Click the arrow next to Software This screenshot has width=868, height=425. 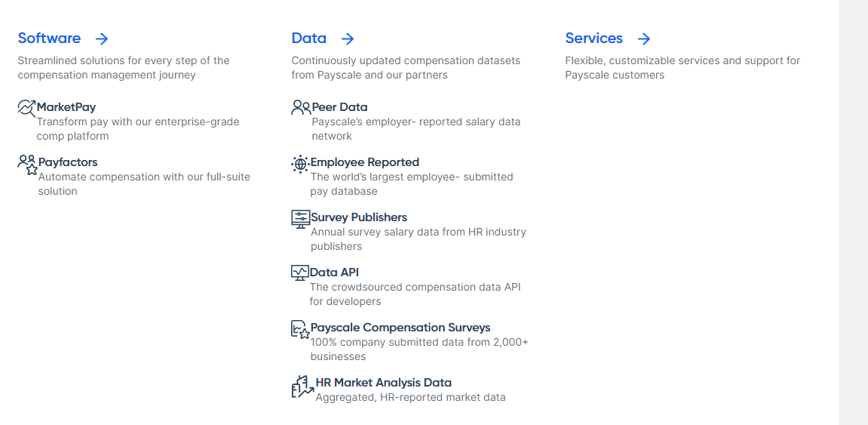pos(101,38)
